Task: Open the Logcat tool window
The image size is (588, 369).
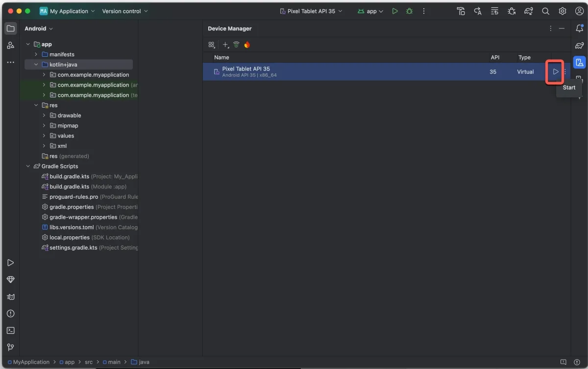Action: (x=10, y=297)
